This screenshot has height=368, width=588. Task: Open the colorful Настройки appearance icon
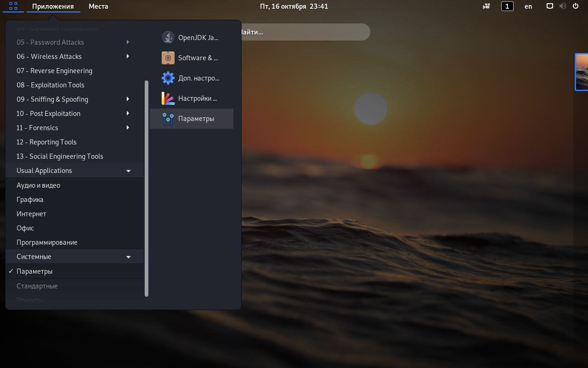pyautogui.click(x=168, y=98)
